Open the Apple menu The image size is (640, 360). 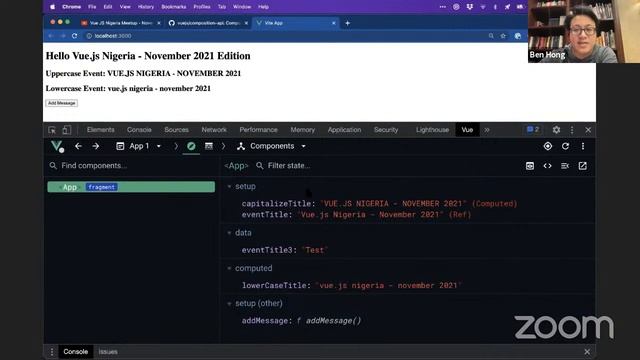(x=52, y=7)
